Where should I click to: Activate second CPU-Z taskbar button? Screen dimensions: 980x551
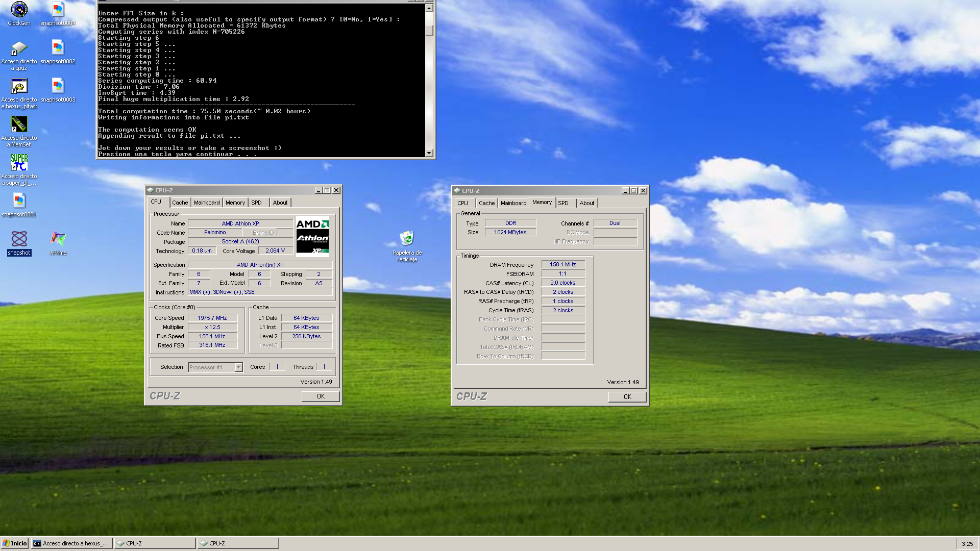pyautogui.click(x=238, y=543)
